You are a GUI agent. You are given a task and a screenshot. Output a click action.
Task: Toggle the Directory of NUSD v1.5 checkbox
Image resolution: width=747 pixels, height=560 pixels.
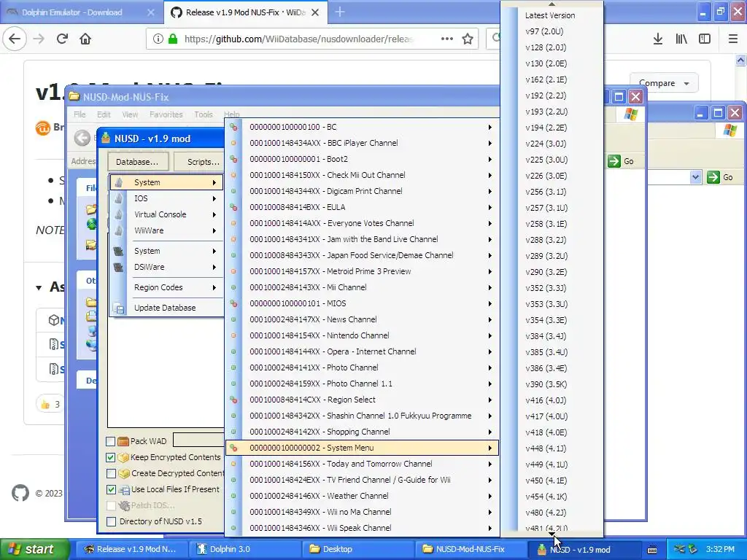pos(111,521)
